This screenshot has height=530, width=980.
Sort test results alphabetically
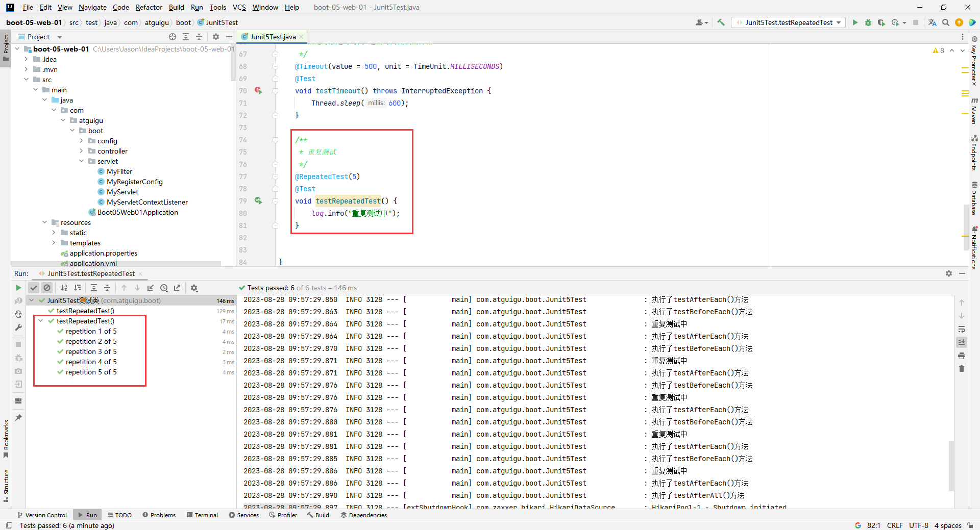64,288
